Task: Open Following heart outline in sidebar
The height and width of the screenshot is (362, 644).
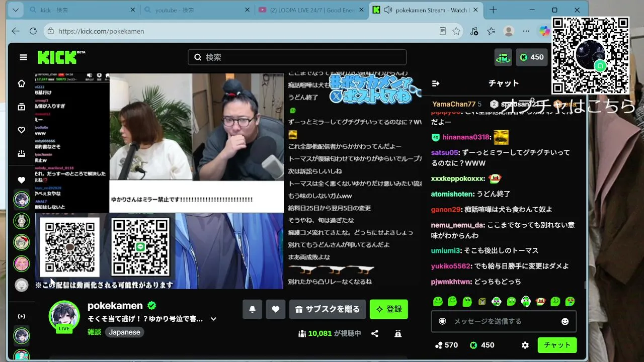Action: point(22,130)
